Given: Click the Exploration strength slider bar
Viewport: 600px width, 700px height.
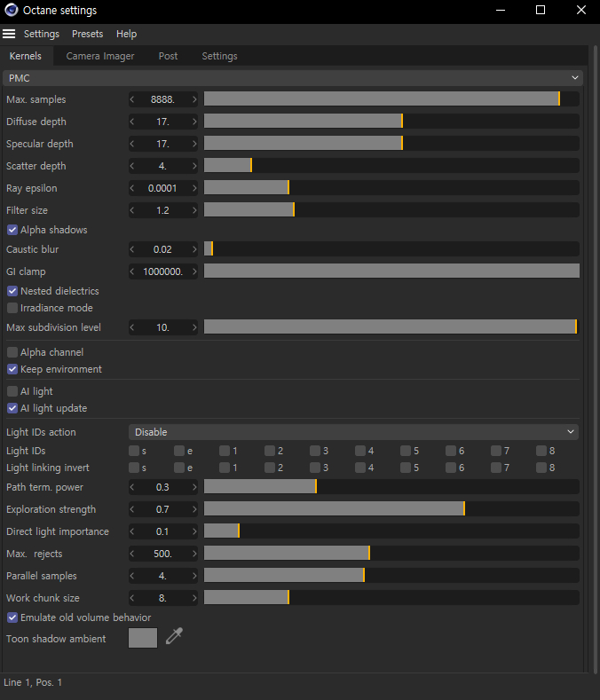Looking at the screenshot, I should [x=391, y=509].
